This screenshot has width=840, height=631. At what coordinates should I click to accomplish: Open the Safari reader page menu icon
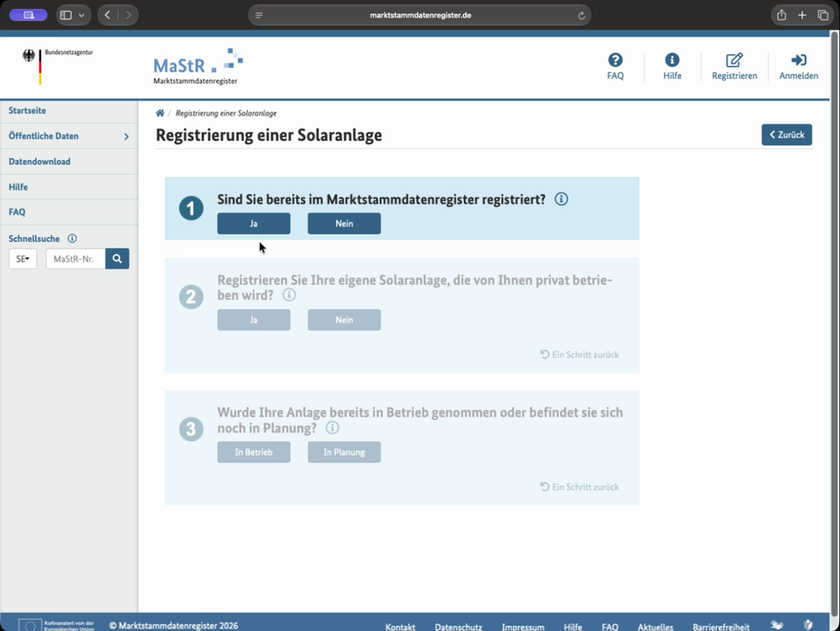259,16
